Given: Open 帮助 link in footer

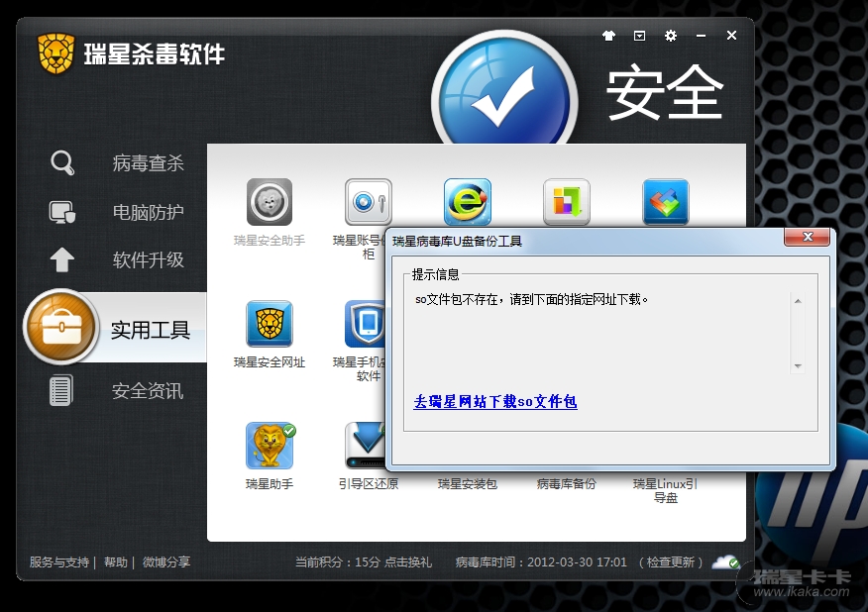Looking at the screenshot, I should pyautogui.click(x=116, y=562).
